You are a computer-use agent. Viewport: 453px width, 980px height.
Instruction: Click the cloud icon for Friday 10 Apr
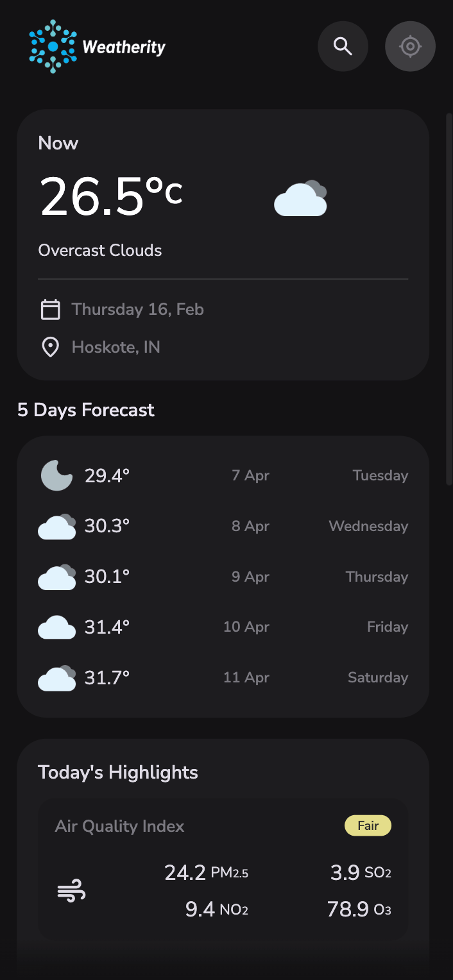coord(56,627)
